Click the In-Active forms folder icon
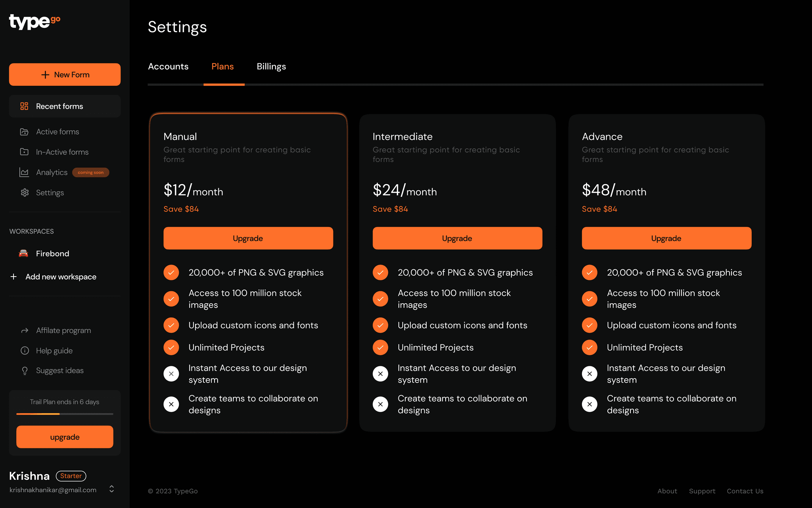The image size is (812, 508). [24, 152]
